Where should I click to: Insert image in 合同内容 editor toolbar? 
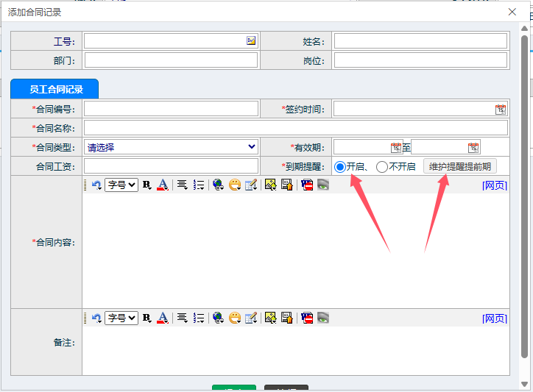[x=270, y=185]
